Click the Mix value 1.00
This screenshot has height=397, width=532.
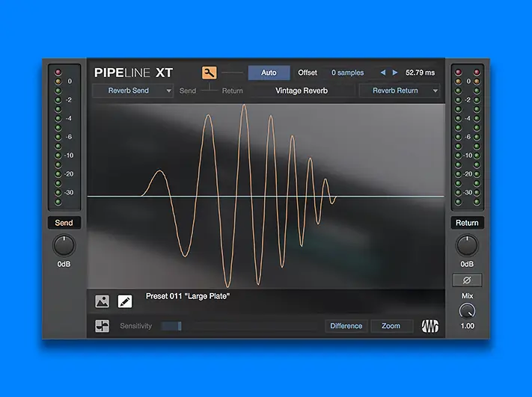(x=467, y=326)
